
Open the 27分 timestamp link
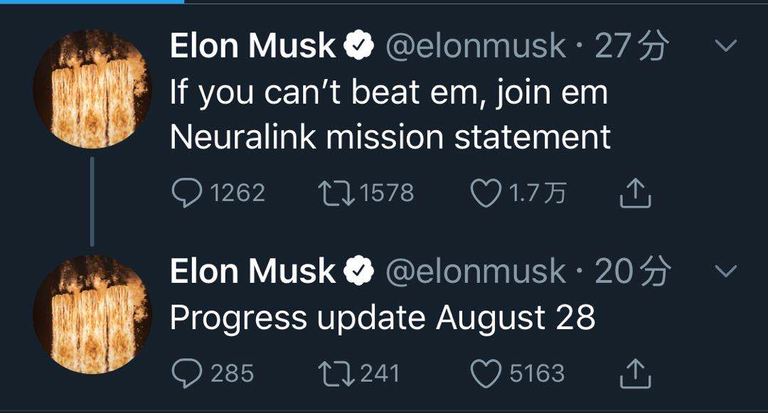point(633,46)
